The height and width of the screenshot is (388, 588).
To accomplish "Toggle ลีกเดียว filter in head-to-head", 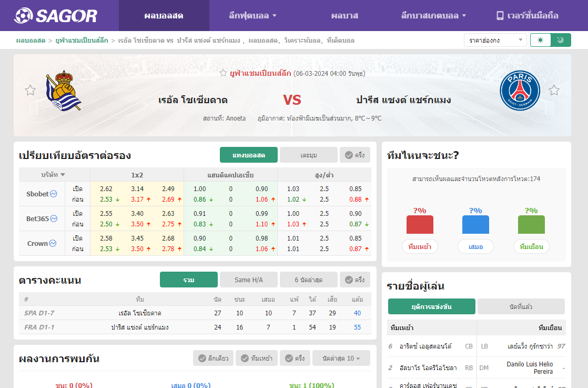I will point(214,359).
